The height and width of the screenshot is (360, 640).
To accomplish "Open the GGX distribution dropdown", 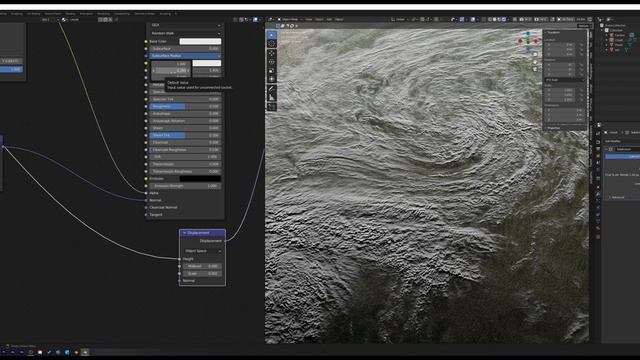I will coord(186,25).
